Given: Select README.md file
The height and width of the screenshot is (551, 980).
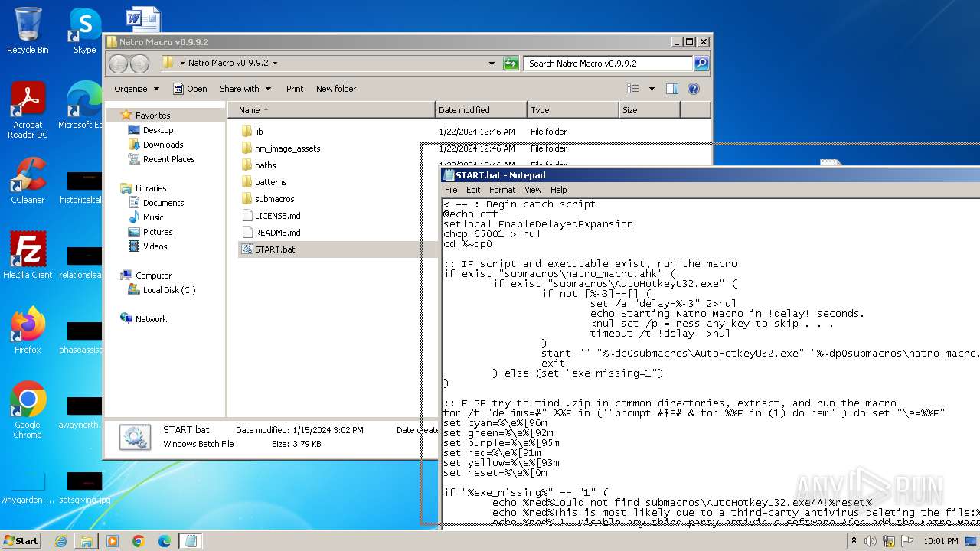Looking at the screenshot, I should tap(277, 233).
